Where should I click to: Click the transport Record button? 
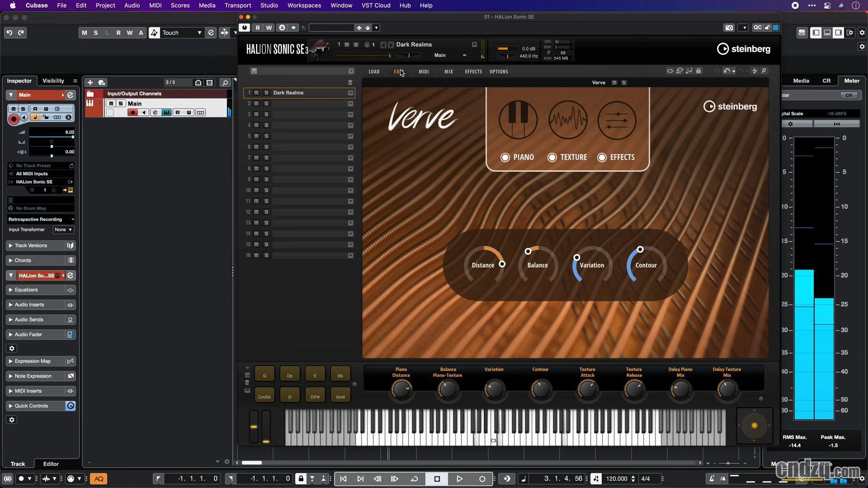pyautogui.click(x=482, y=479)
